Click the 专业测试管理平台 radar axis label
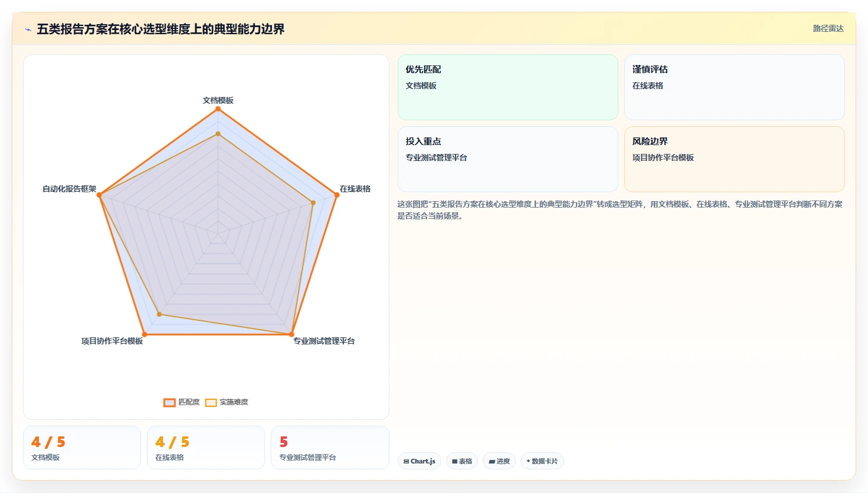 click(x=324, y=341)
